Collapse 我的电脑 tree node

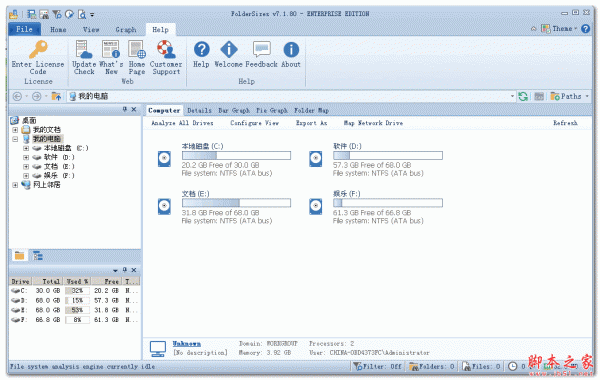(x=15, y=139)
